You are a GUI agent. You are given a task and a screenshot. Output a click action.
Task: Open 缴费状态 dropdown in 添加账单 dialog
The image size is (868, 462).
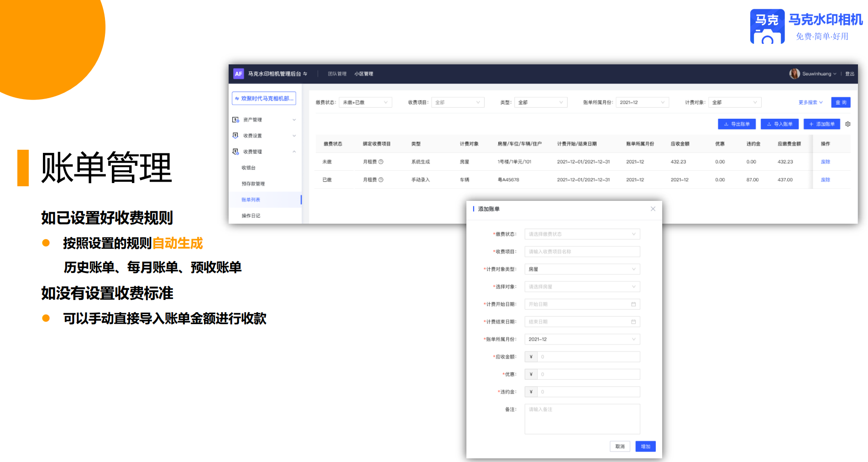pos(582,234)
